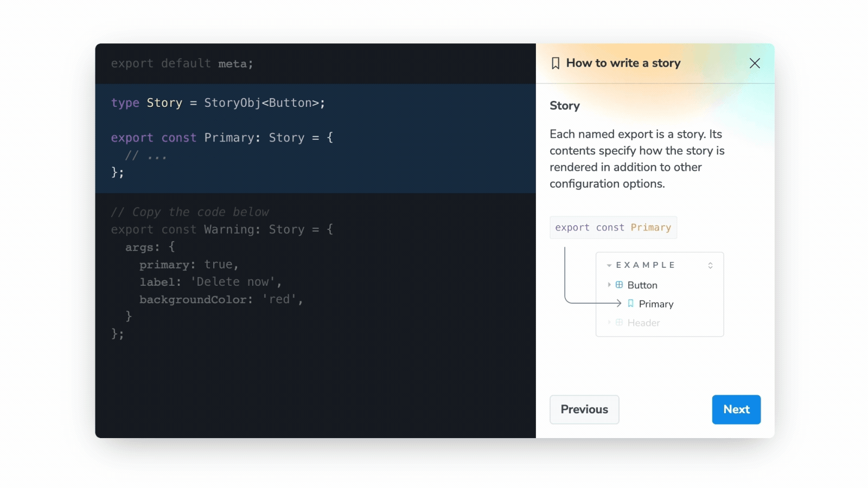Collapse the EXAMPLE section
This screenshot has height=488, width=868.
(x=609, y=265)
